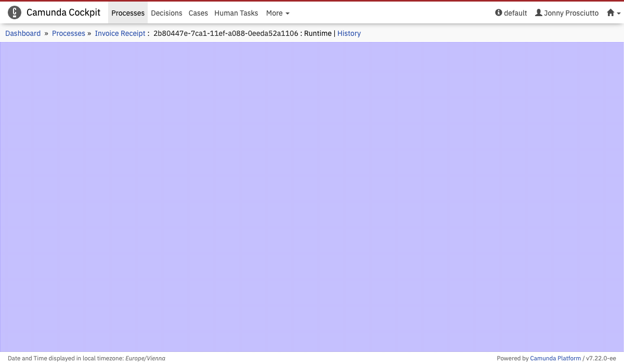Open the Camunda Platform footer link

555,358
